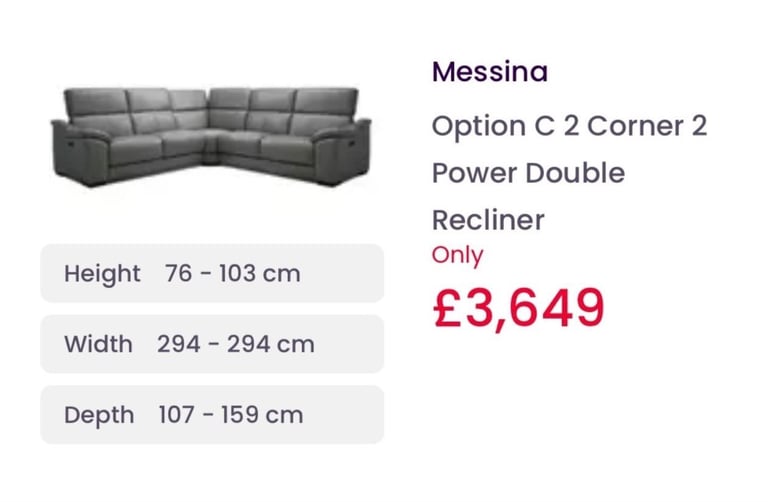The width and height of the screenshot is (768, 502).
Task: Click the Height dimension row
Action: tap(212, 273)
